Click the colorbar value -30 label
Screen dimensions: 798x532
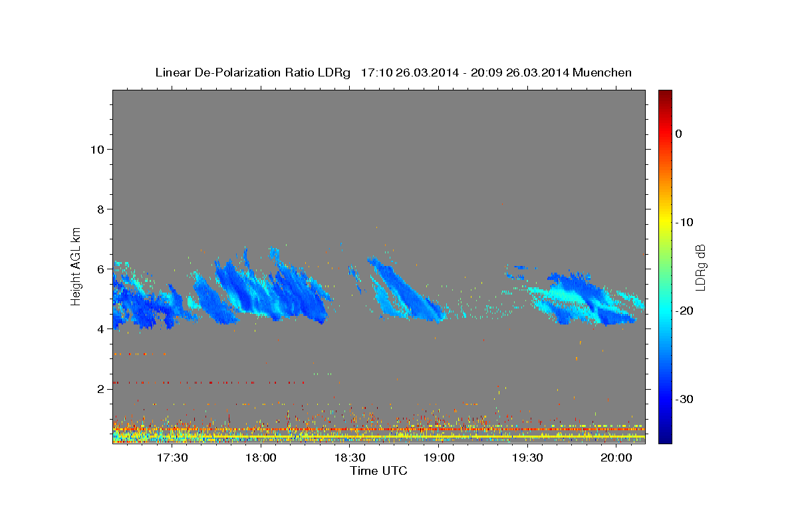coord(684,399)
